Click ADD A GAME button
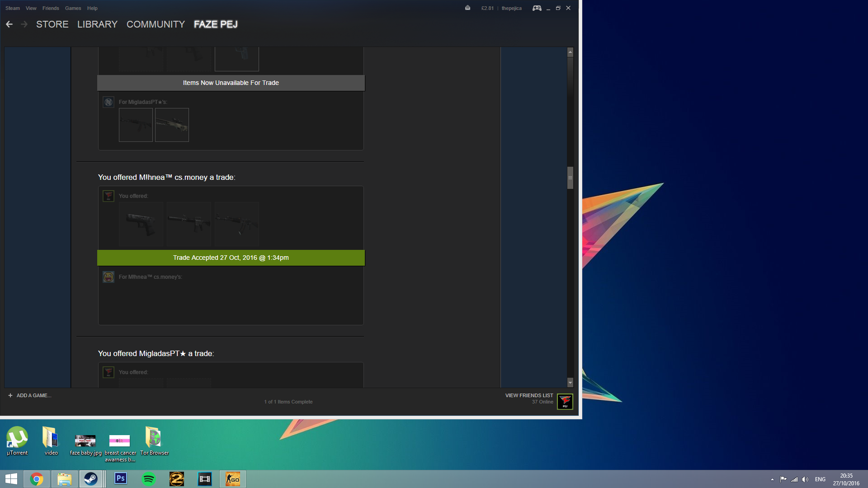Image resolution: width=868 pixels, height=488 pixels. point(30,395)
